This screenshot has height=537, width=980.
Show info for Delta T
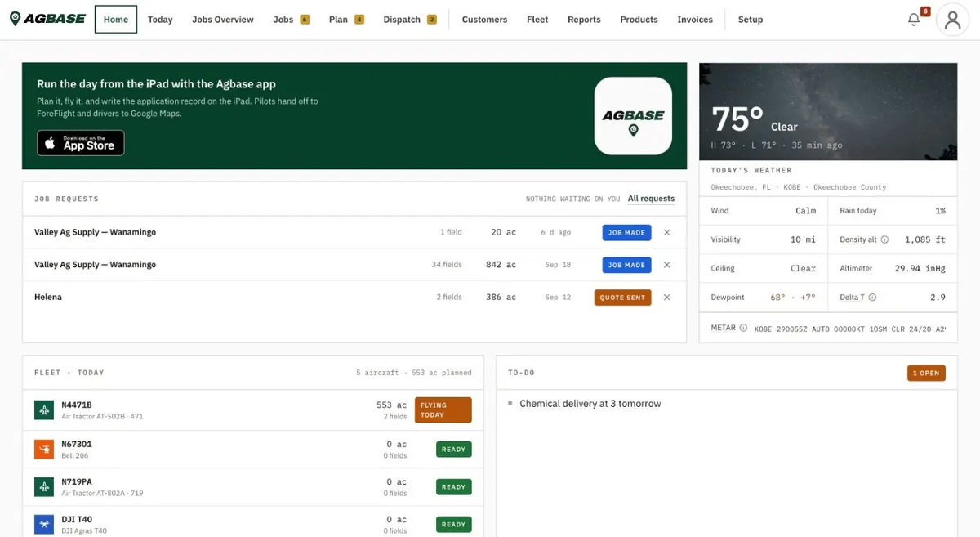pos(872,298)
